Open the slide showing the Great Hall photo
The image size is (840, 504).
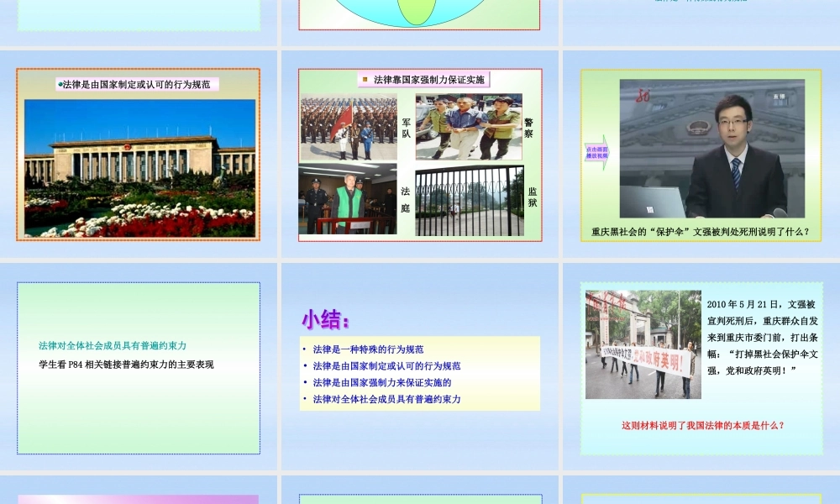coord(139,155)
